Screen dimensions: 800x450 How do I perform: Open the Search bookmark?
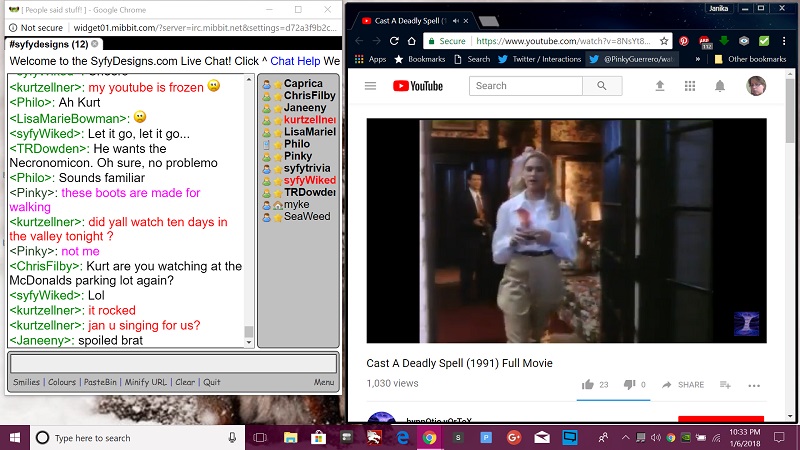pos(472,59)
